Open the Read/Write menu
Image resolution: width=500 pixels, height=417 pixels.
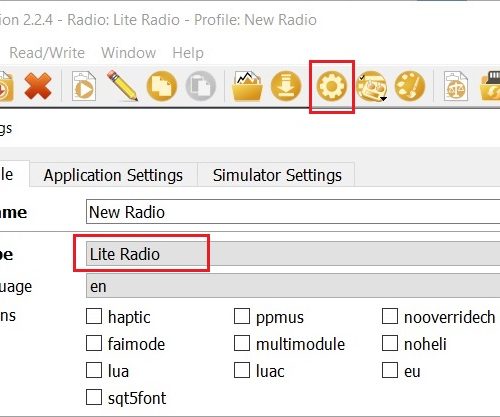47,53
